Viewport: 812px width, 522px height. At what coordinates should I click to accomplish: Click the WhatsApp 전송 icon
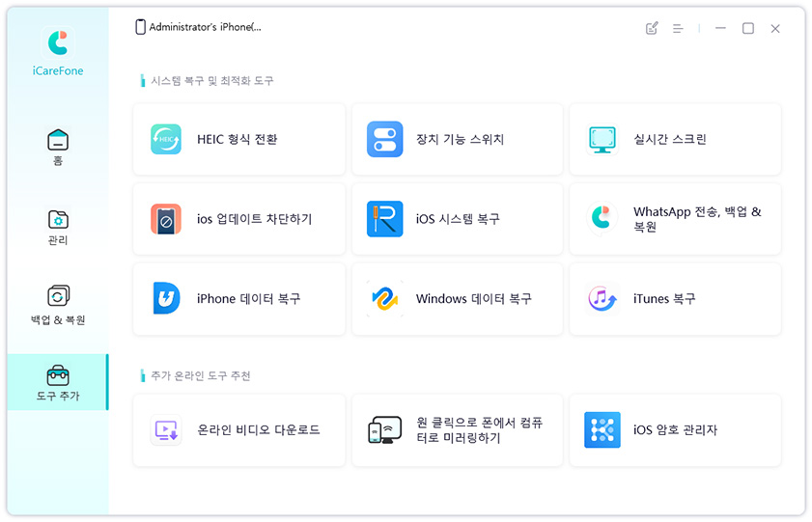(602, 218)
